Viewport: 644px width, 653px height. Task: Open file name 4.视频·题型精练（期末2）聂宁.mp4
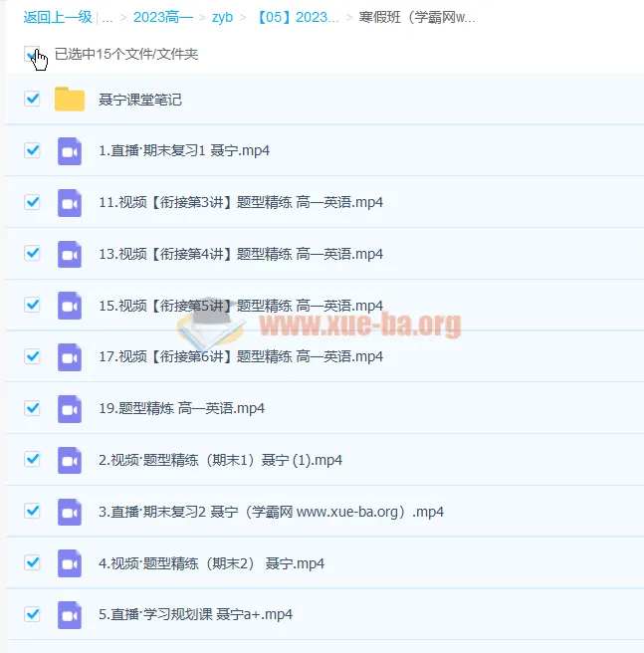(x=212, y=563)
